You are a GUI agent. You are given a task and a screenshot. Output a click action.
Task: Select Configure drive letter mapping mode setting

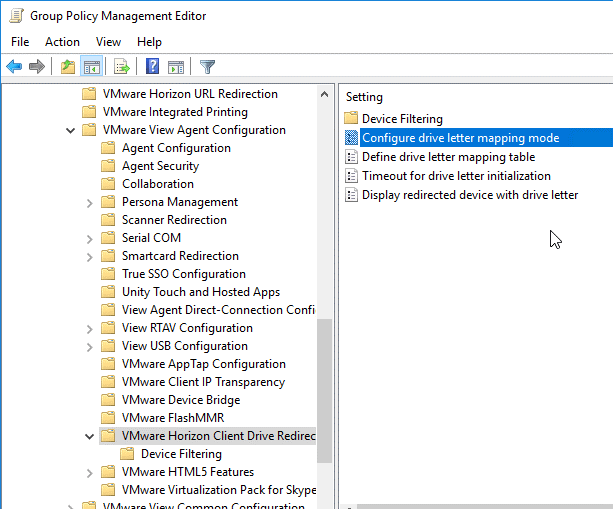click(x=461, y=138)
